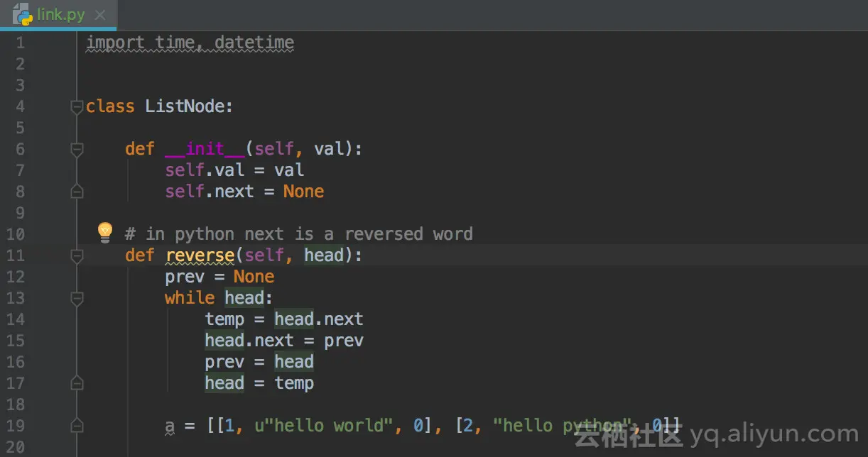This screenshot has height=457, width=868.
Task: Collapse the while head loop fold marker
Action: coord(77,299)
